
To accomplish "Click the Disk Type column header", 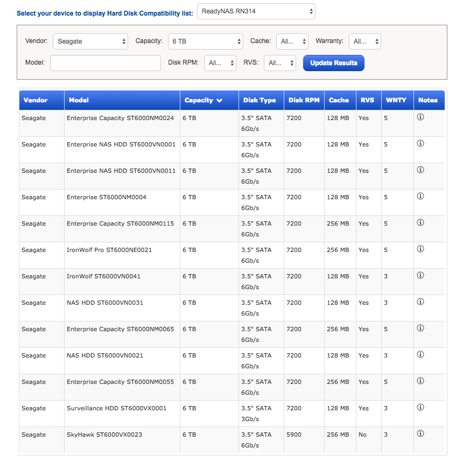I will pyautogui.click(x=261, y=100).
